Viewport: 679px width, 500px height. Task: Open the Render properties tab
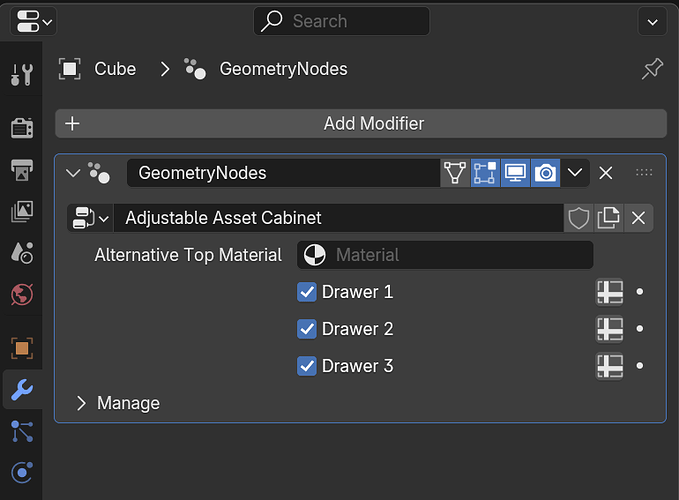(x=22, y=128)
